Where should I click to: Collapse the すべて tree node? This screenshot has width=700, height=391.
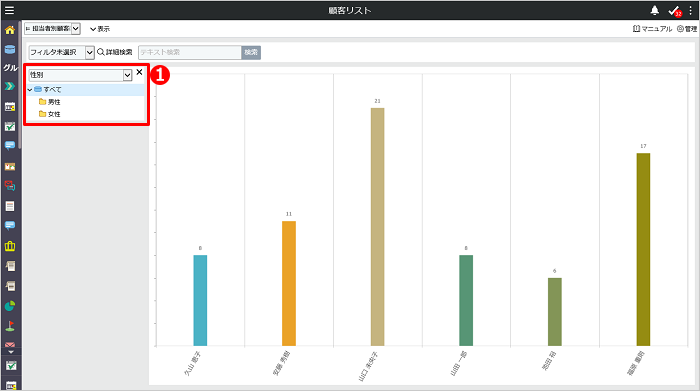click(30, 90)
